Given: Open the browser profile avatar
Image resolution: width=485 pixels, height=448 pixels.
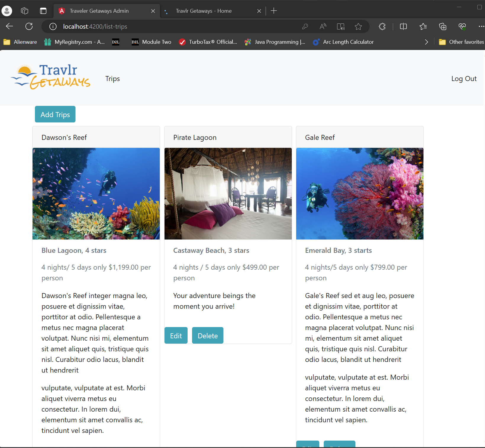Looking at the screenshot, I should [7, 11].
